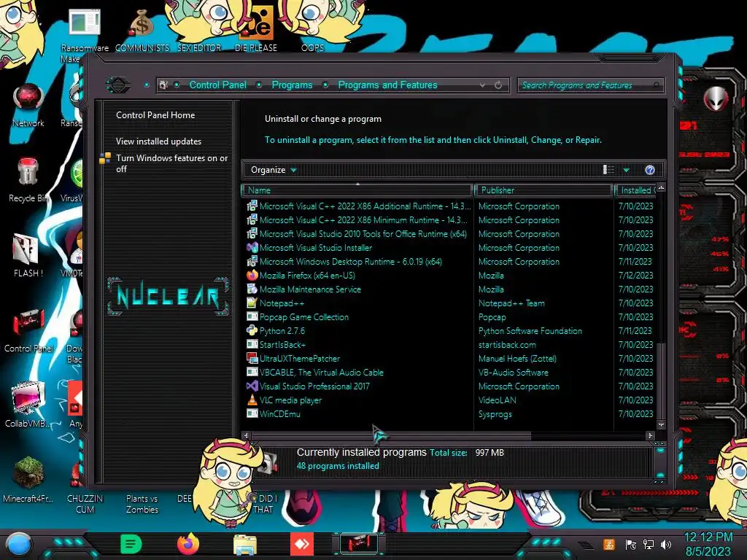Click the Action Center flag tray icon
Screen dimensions: 747x560
point(630,544)
